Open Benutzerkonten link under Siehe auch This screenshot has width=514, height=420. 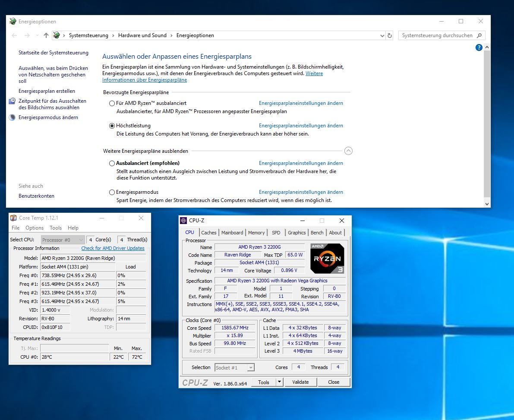[36, 196]
